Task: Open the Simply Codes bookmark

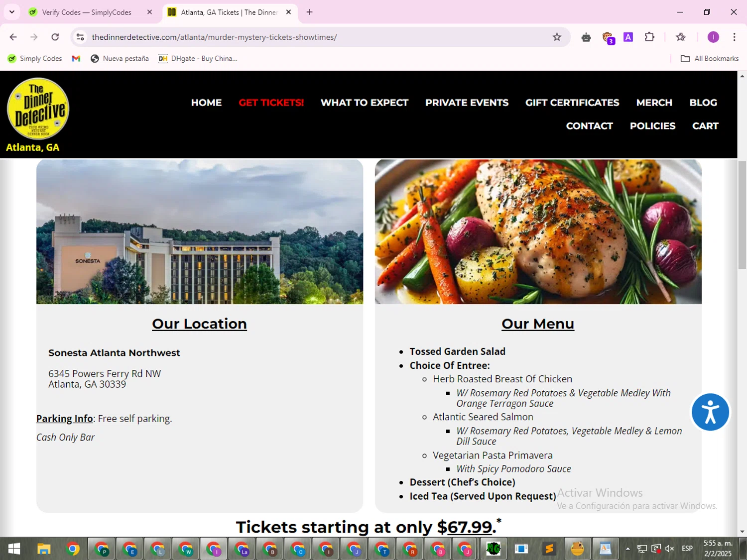Action: (35, 58)
